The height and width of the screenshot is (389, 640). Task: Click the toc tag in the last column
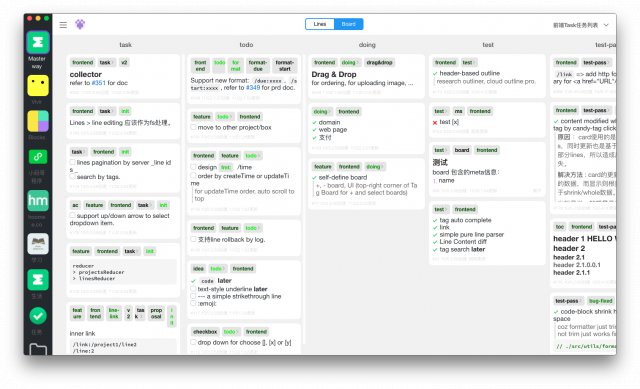point(560,227)
